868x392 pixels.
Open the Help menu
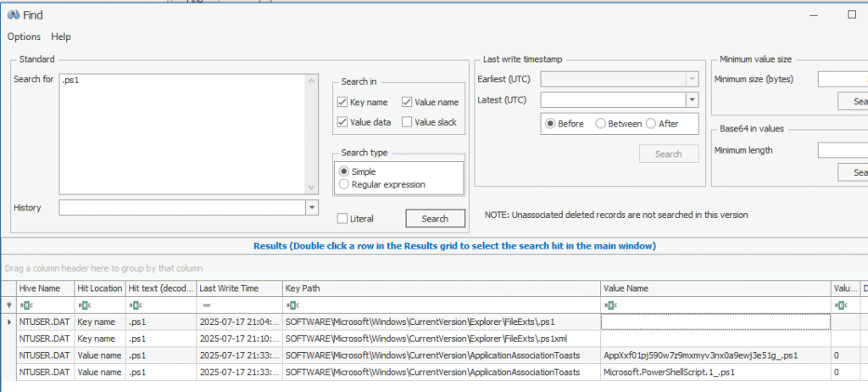61,36
